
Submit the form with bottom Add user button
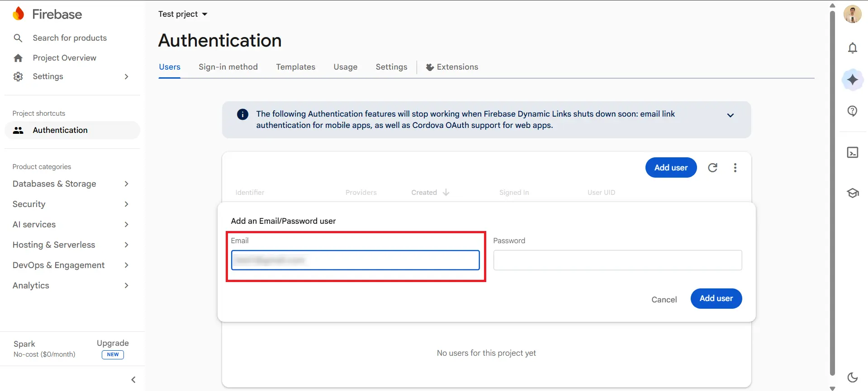716,298
